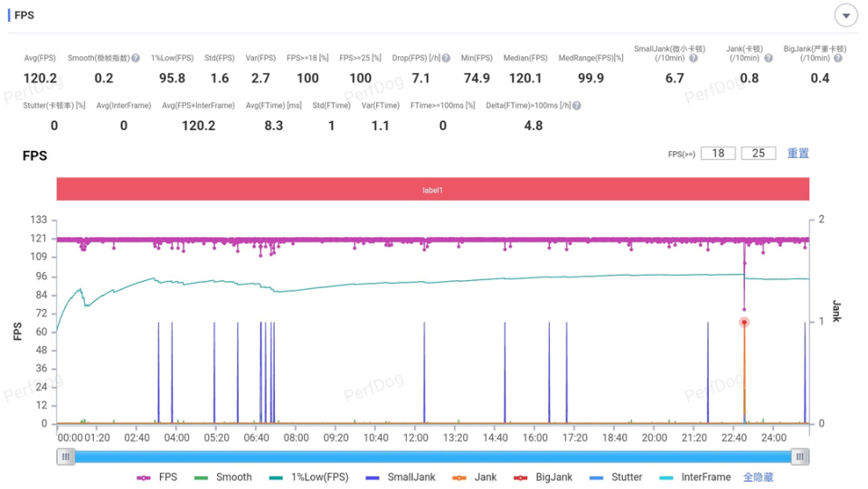
Task: Collapse FPS panel with round arrow button
Action: 846,15
